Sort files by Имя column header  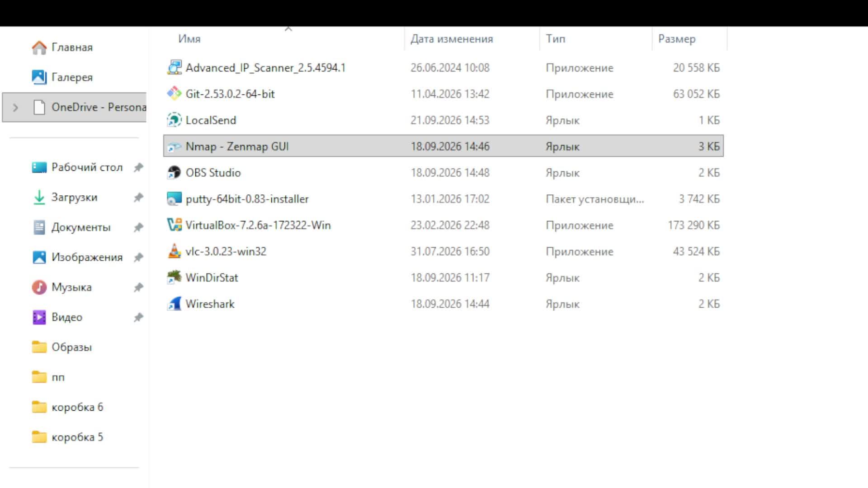(189, 39)
